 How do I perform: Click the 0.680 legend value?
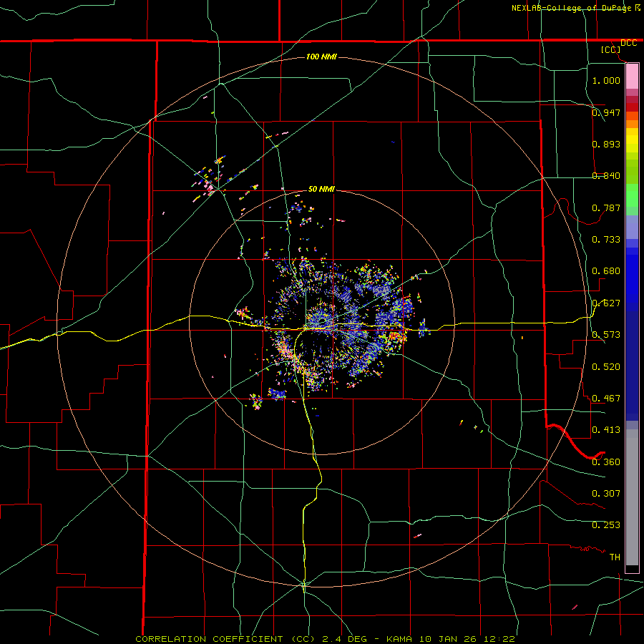(606, 270)
